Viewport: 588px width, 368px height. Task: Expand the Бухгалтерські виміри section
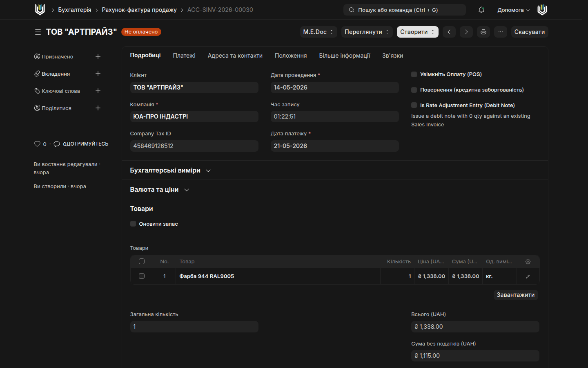[170, 170]
